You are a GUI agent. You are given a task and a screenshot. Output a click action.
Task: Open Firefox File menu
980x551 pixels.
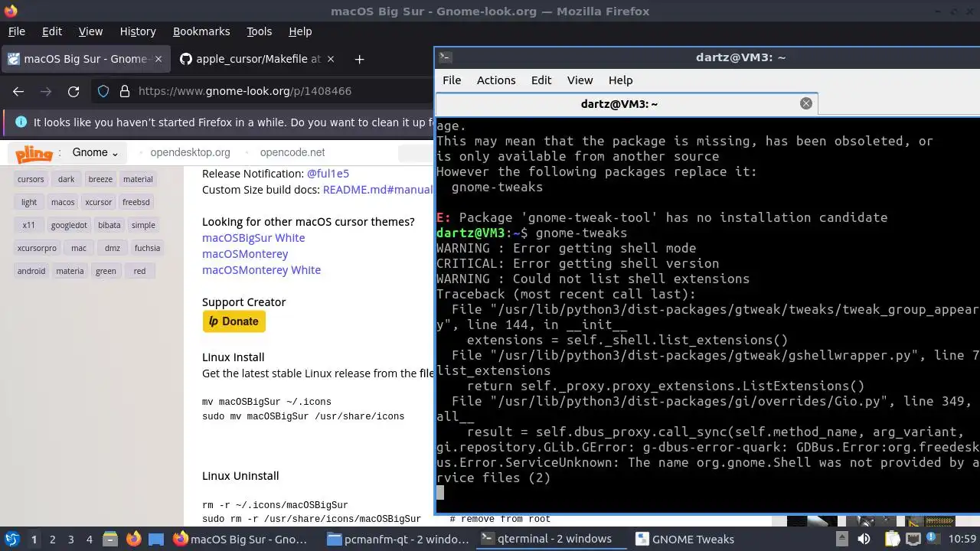16,31
